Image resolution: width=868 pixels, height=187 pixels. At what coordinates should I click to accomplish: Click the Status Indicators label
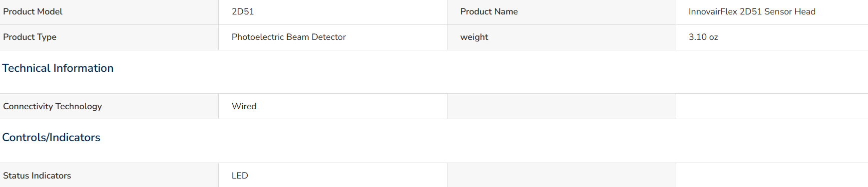tap(37, 176)
